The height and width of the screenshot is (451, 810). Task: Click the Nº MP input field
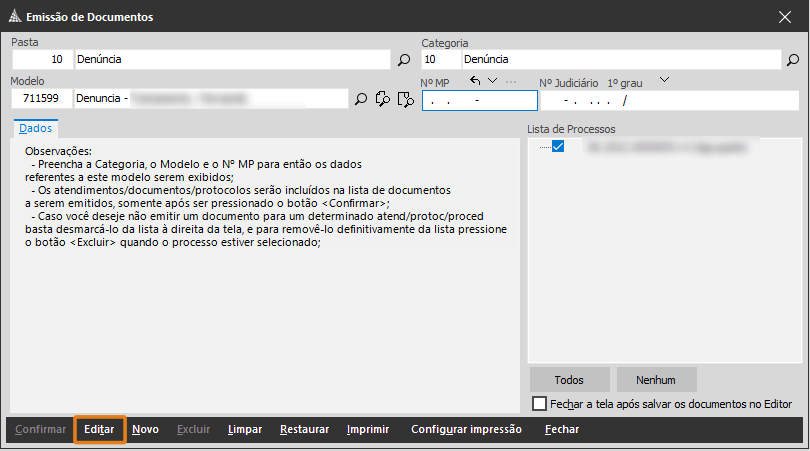pos(480,100)
